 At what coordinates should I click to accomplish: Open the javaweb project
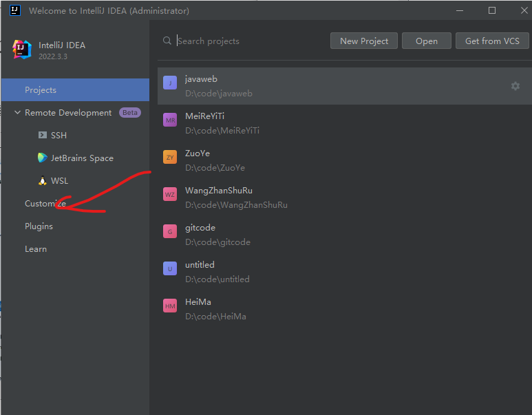click(345, 86)
